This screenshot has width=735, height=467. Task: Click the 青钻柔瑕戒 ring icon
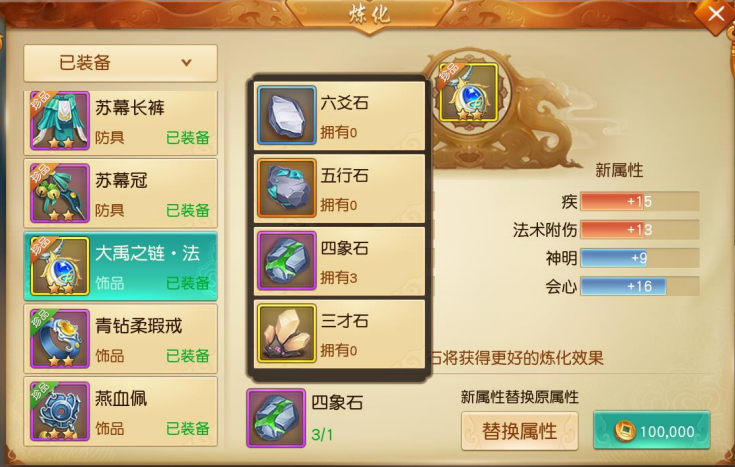click(60, 339)
